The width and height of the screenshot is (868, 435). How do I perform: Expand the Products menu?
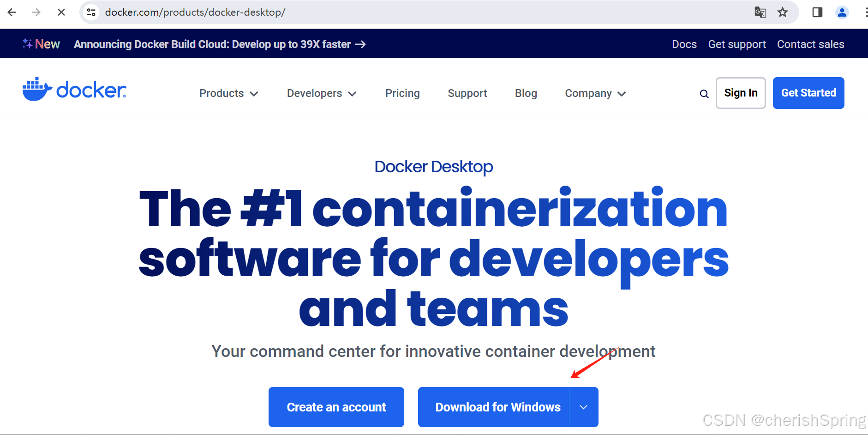pyautogui.click(x=228, y=93)
